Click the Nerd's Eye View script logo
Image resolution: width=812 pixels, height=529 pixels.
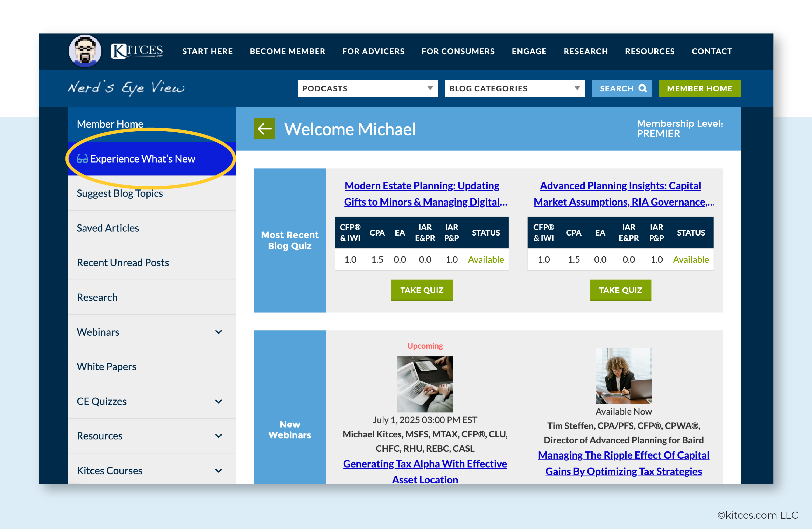(x=126, y=88)
